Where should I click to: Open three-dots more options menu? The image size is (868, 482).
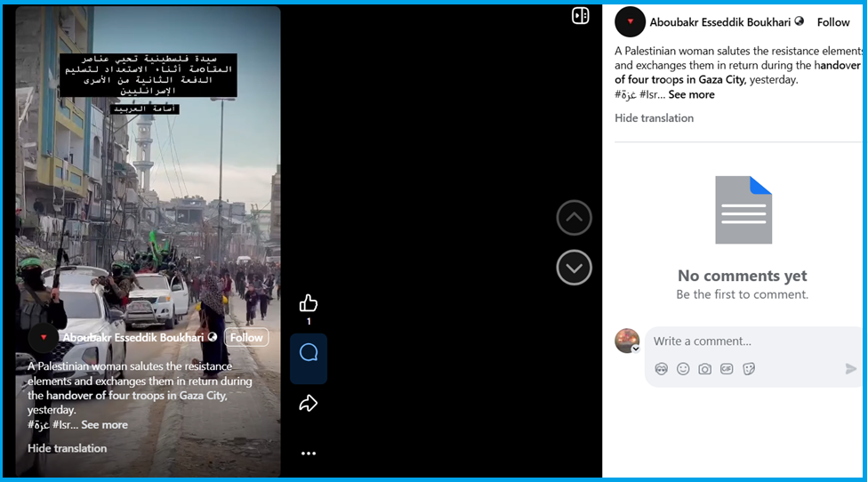(x=309, y=454)
